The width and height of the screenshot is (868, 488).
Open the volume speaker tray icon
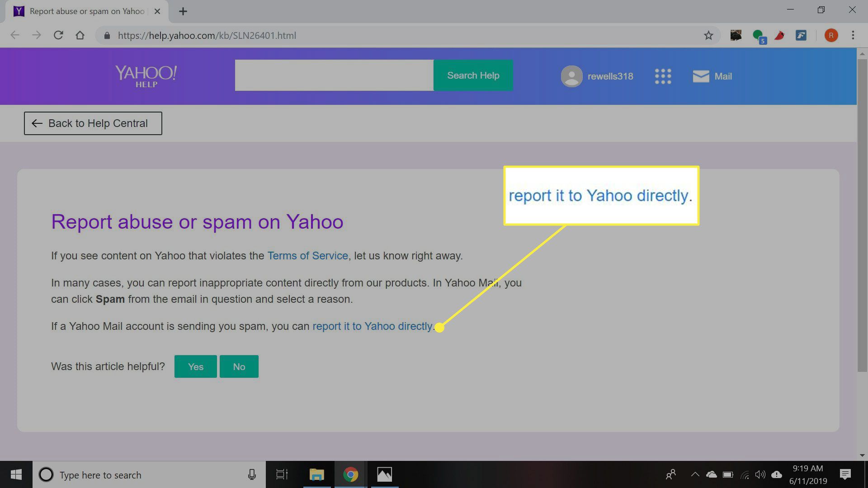pyautogui.click(x=760, y=474)
